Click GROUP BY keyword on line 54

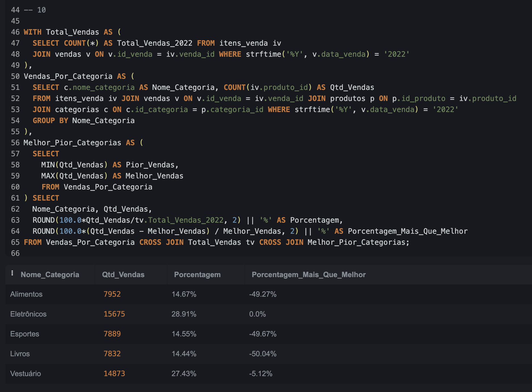(50, 121)
